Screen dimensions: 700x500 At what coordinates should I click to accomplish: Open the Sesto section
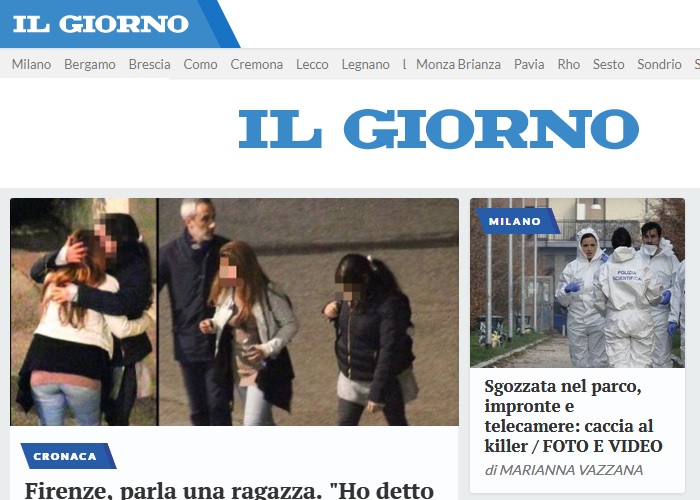608,64
